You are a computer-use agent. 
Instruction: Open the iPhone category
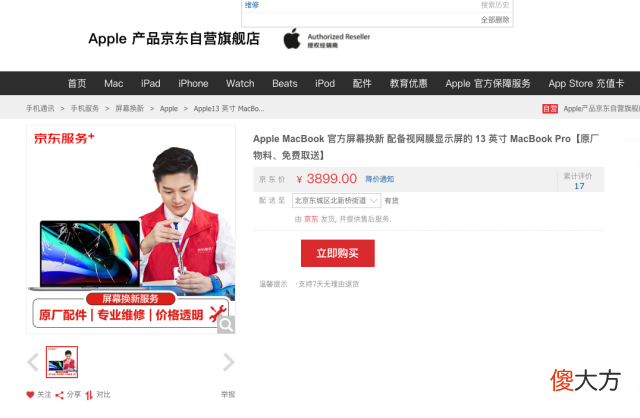click(x=193, y=84)
